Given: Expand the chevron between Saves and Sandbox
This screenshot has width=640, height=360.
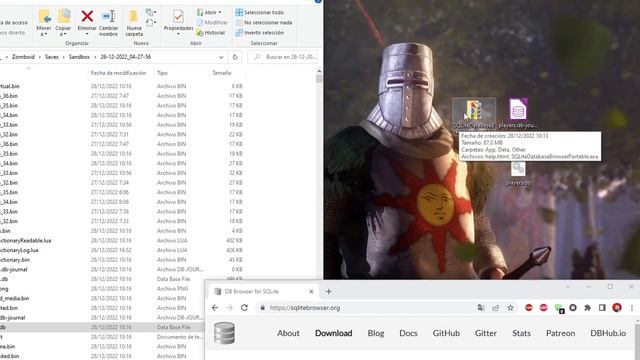Looking at the screenshot, I should click(x=64, y=57).
